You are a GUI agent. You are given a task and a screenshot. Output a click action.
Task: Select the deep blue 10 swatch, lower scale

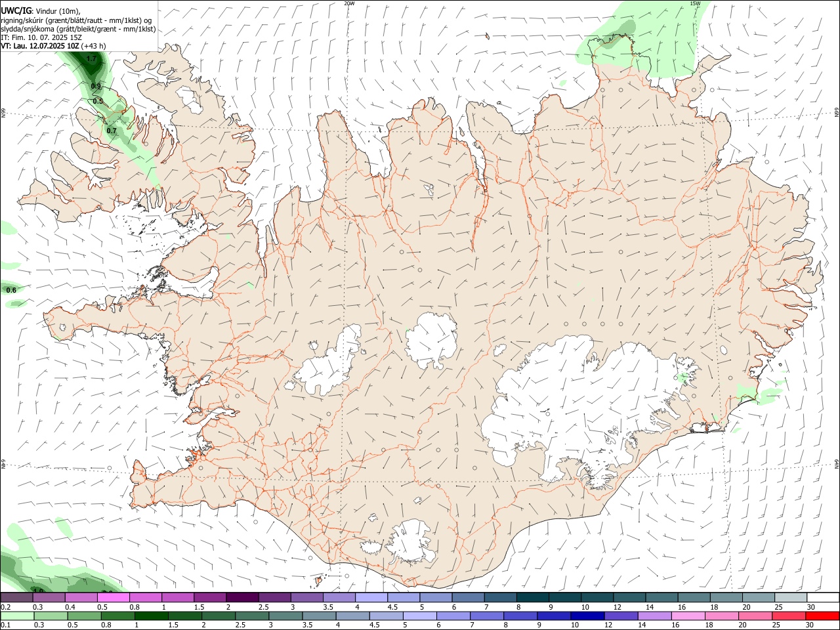click(x=588, y=616)
